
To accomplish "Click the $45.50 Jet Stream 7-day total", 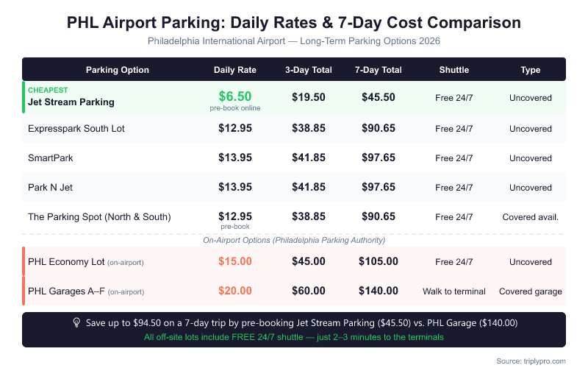I will coord(379,97).
